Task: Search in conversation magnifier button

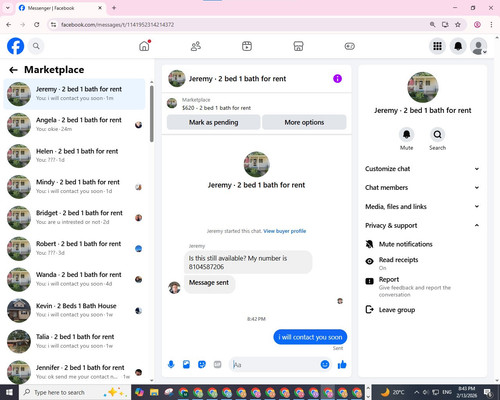Action: pyautogui.click(x=437, y=134)
